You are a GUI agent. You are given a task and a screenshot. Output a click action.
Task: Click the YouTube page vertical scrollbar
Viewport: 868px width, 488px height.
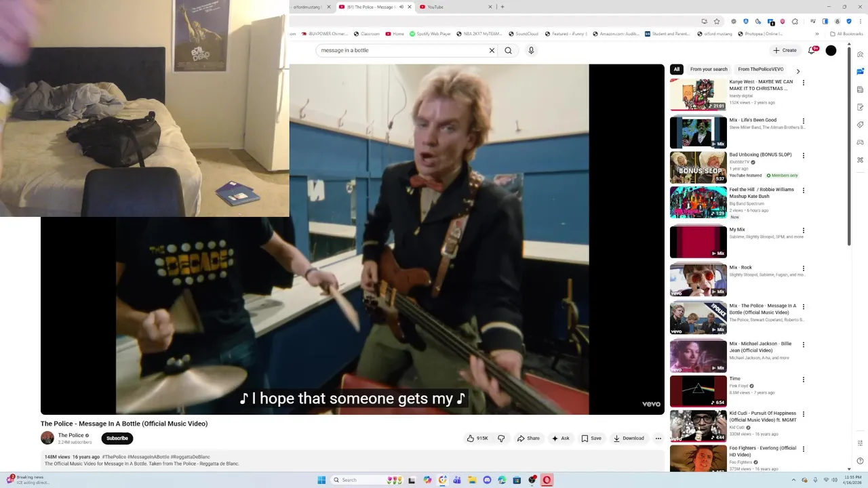tap(849, 146)
